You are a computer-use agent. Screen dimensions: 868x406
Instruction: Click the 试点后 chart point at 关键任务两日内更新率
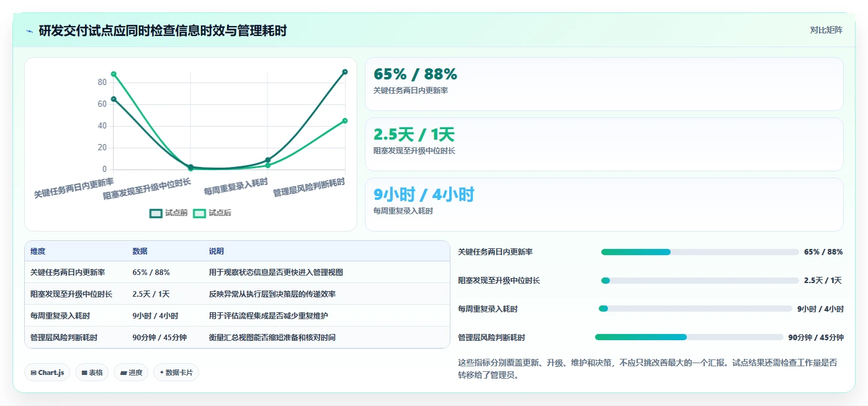(x=114, y=74)
